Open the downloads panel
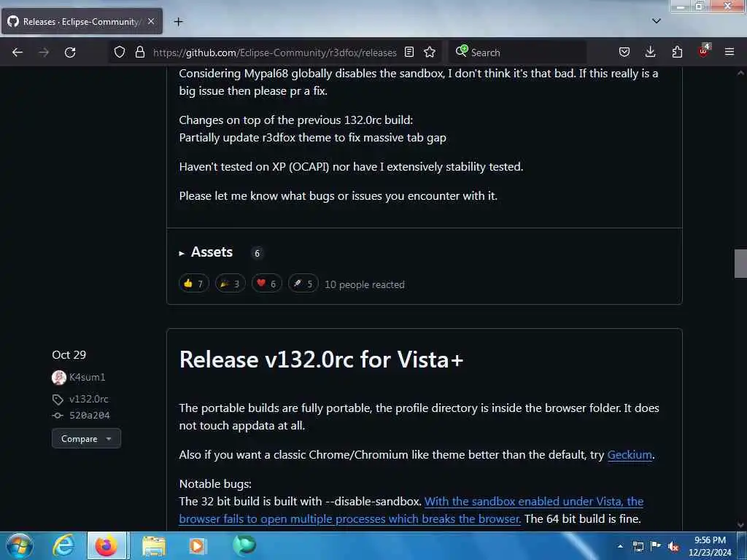The height and width of the screenshot is (560, 747). click(650, 52)
